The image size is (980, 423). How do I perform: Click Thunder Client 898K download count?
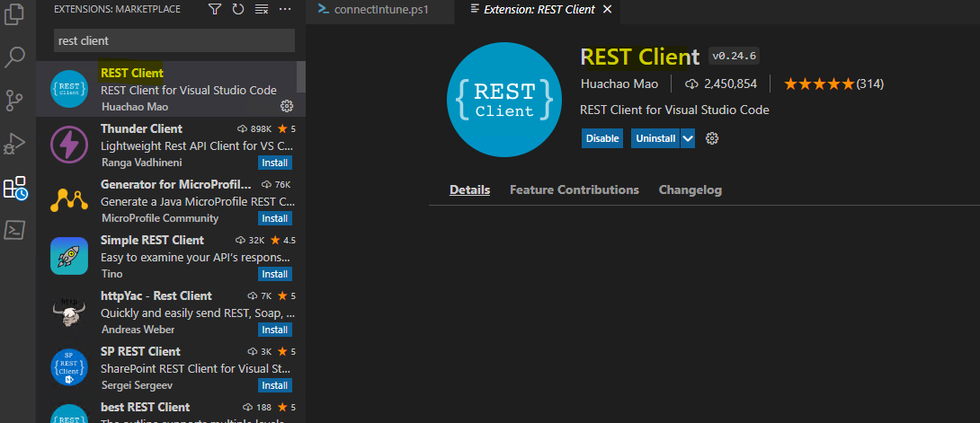(x=254, y=128)
